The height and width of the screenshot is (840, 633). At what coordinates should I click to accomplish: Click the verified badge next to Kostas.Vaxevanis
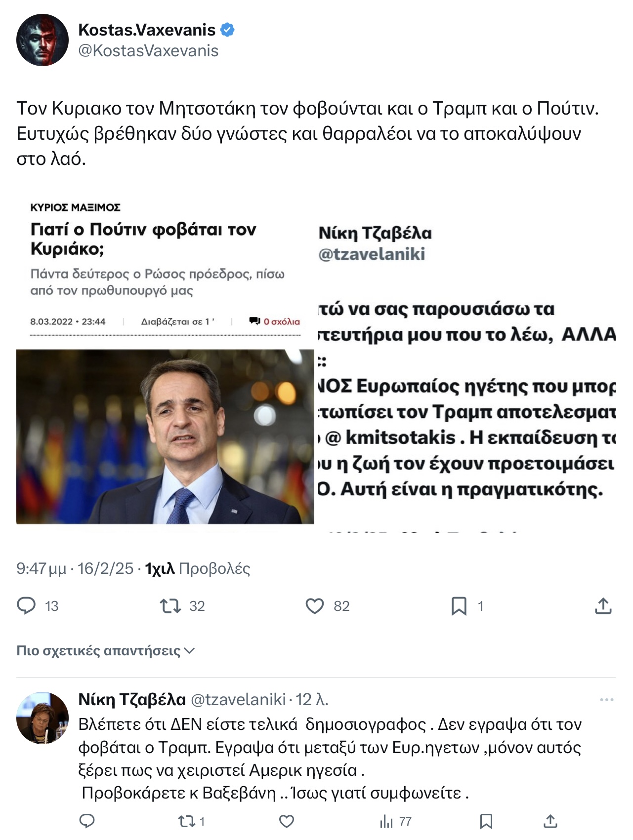click(x=227, y=30)
